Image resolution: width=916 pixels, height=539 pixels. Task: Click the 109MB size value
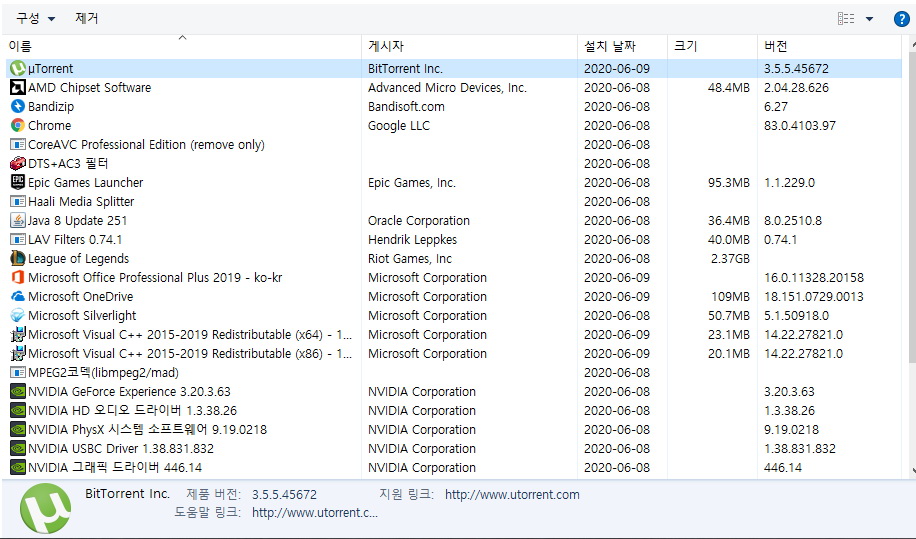(730, 297)
